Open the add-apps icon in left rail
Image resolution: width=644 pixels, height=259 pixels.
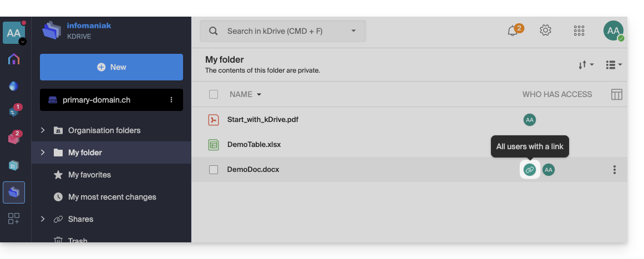click(x=14, y=219)
